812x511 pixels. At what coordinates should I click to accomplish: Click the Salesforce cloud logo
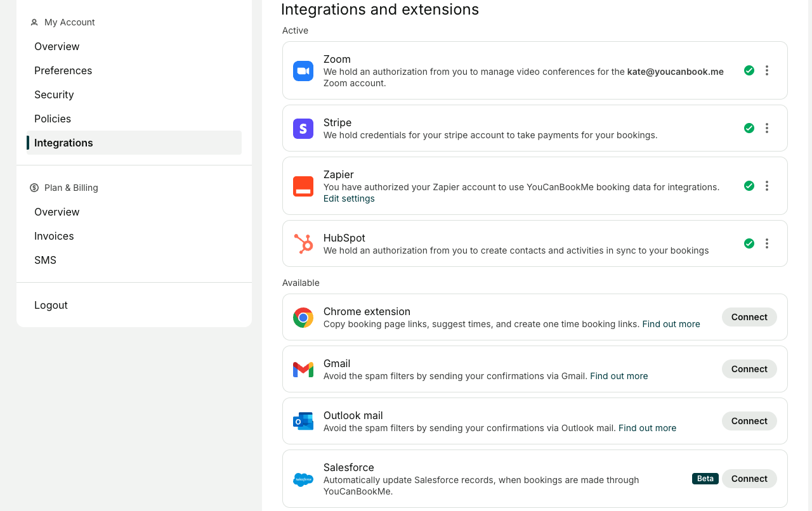(x=303, y=479)
